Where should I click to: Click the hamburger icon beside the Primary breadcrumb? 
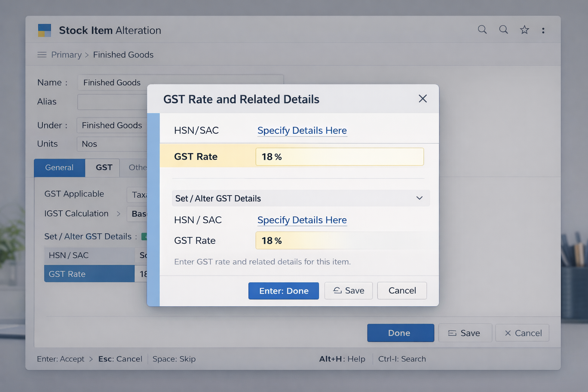pyautogui.click(x=42, y=54)
